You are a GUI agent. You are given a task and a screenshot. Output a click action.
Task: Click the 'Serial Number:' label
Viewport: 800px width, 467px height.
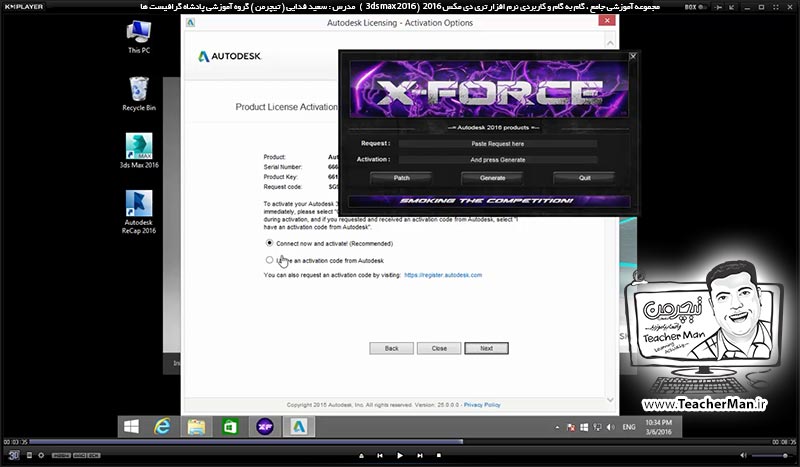(283, 167)
